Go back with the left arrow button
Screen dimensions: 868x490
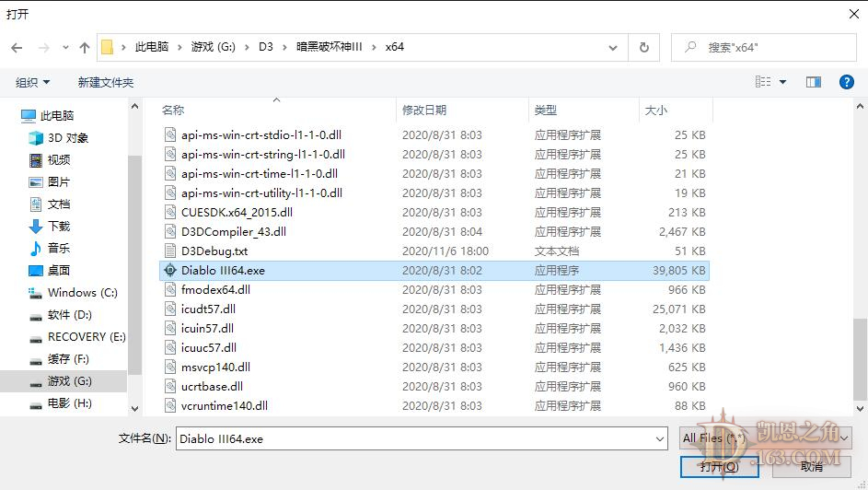[17, 48]
